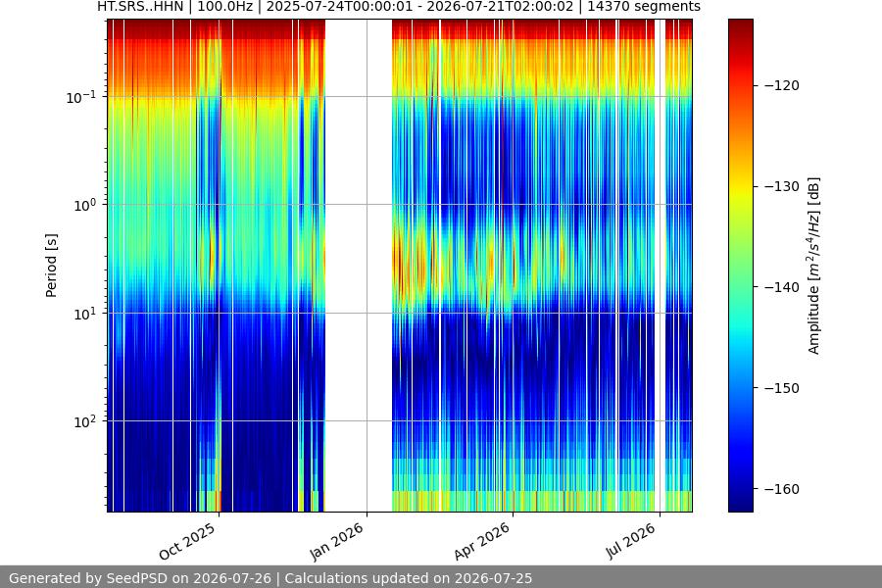Select the 'Jan 2026' x-axis label
Screen dimensions: 882x588
point(336,541)
